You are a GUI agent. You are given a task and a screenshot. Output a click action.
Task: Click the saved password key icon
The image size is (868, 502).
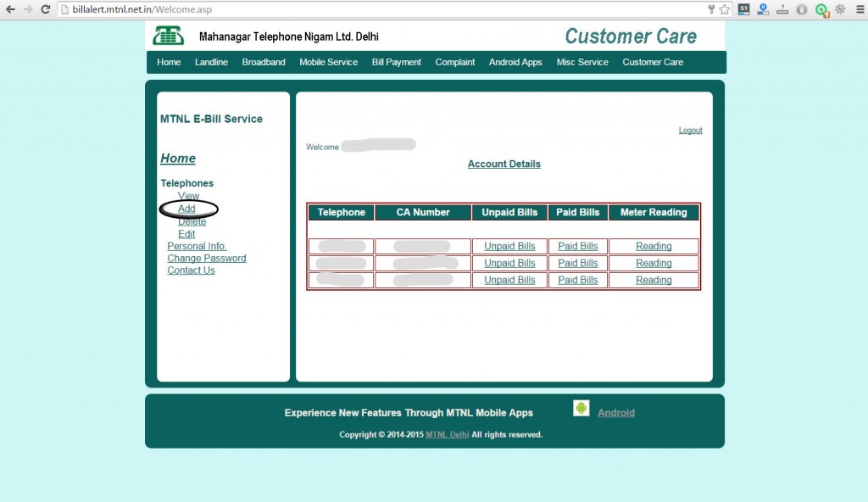(711, 9)
